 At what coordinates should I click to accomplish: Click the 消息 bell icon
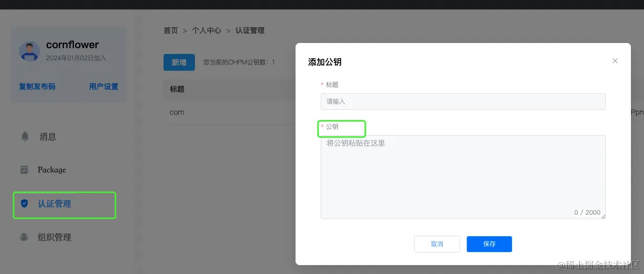25,137
